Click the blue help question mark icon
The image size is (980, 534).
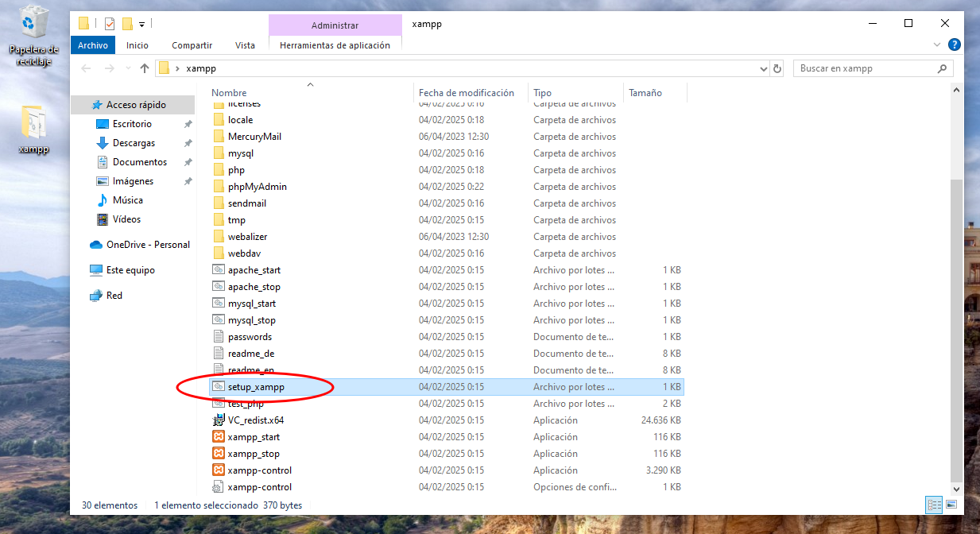tap(955, 45)
